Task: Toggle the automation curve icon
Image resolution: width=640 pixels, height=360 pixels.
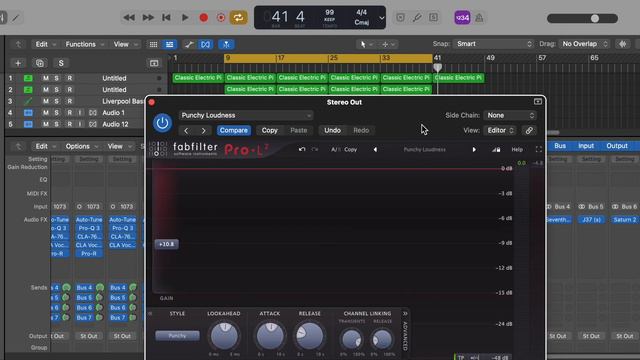Action: pyautogui.click(x=189, y=44)
